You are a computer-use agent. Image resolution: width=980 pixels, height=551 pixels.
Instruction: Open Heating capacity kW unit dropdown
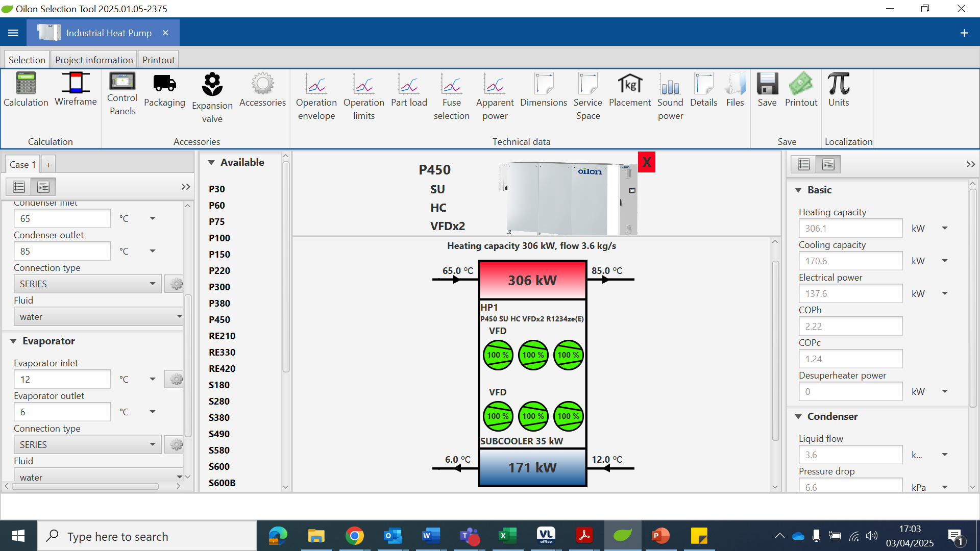pos(944,228)
